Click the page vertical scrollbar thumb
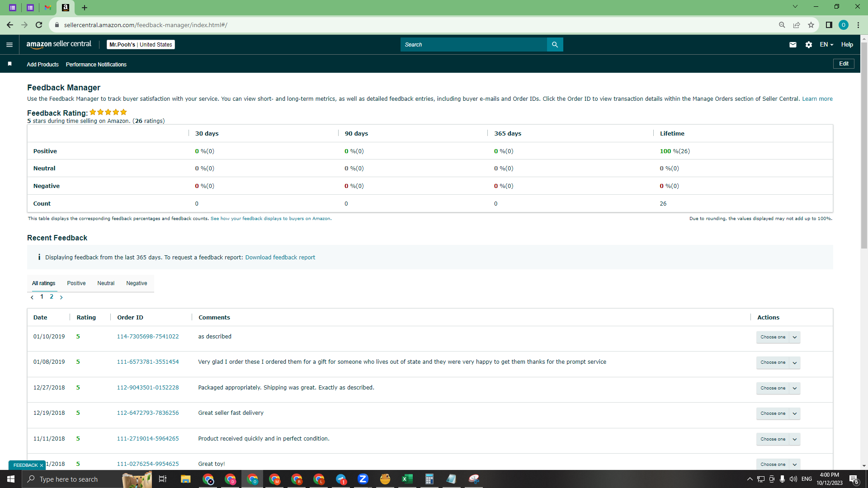This screenshot has width=868, height=488. point(864,145)
